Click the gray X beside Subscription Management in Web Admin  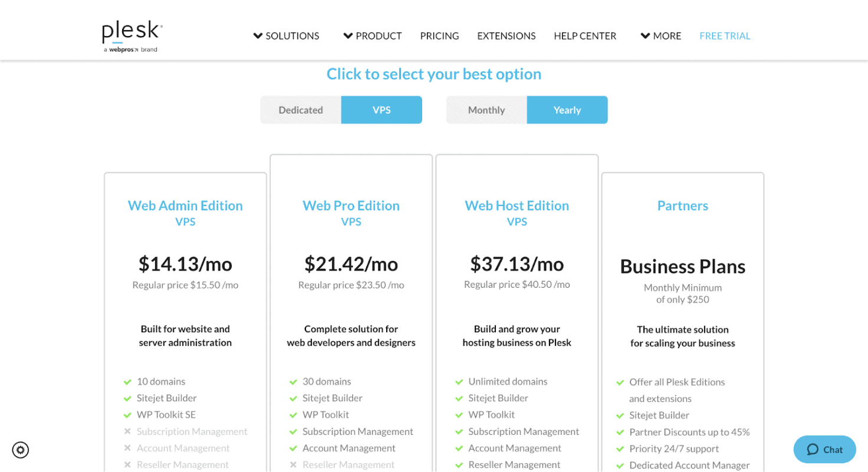tap(127, 432)
